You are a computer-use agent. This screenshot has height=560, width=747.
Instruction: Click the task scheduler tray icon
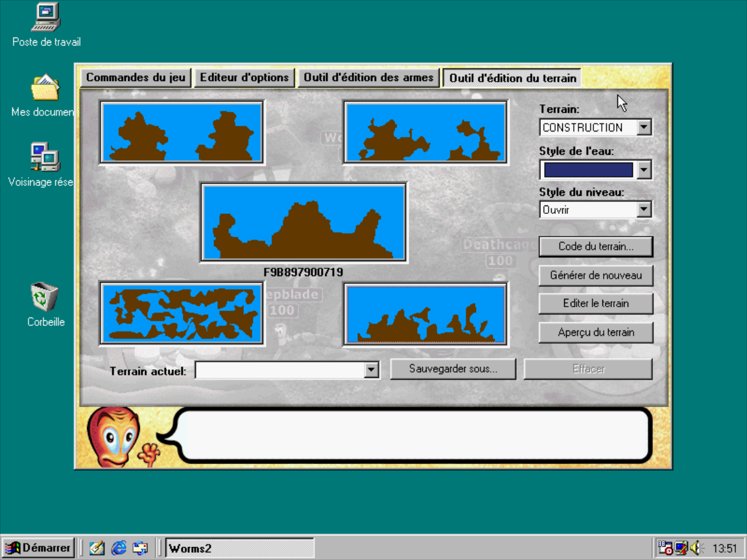[x=665, y=548]
